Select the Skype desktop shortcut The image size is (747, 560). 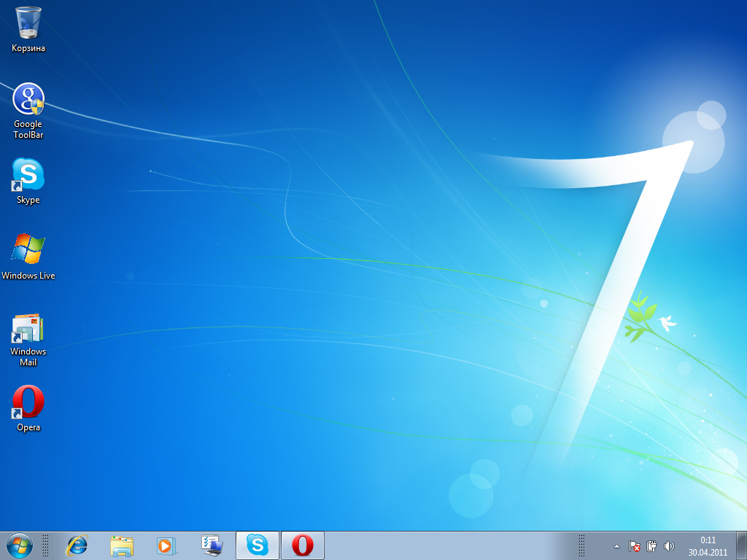[28, 176]
